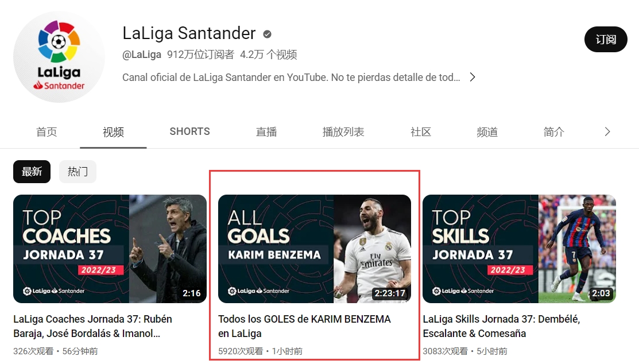Open the 首页 tab
The width and height of the screenshot is (639, 364).
click(47, 131)
